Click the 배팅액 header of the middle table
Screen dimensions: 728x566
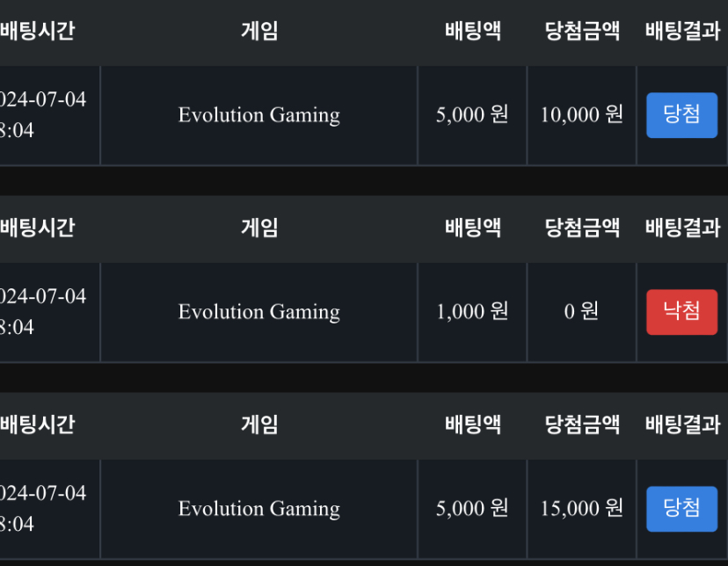[x=472, y=229]
